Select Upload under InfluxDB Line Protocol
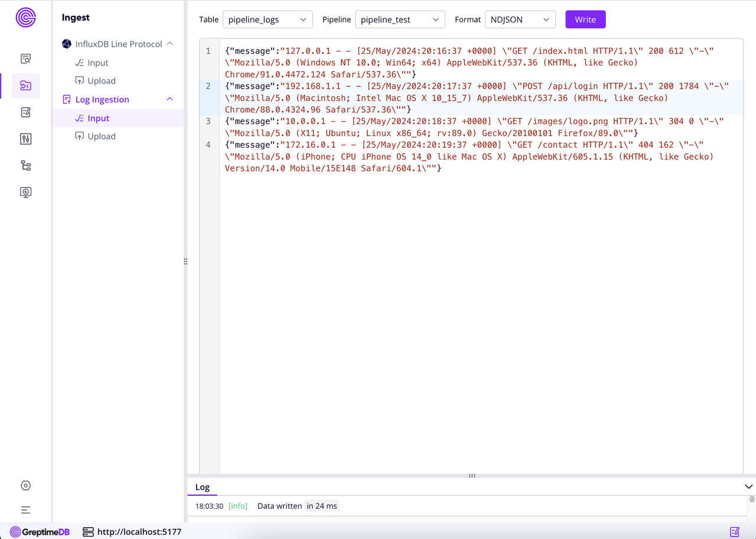Image resolution: width=756 pixels, height=539 pixels. click(100, 80)
